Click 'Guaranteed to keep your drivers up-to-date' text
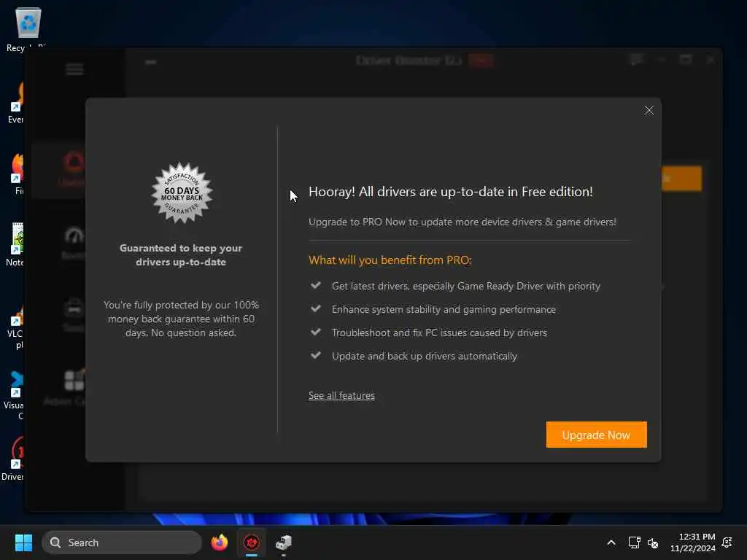This screenshot has height=560, width=747. [181, 255]
